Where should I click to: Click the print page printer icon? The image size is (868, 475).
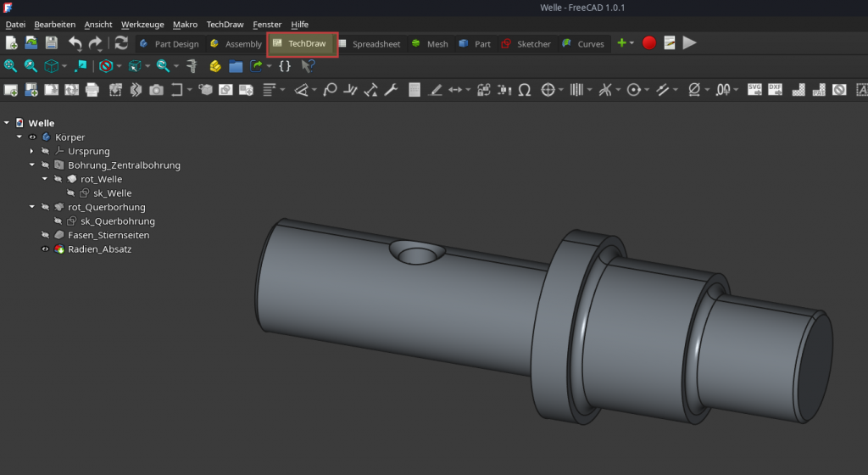[x=92, y=89]
